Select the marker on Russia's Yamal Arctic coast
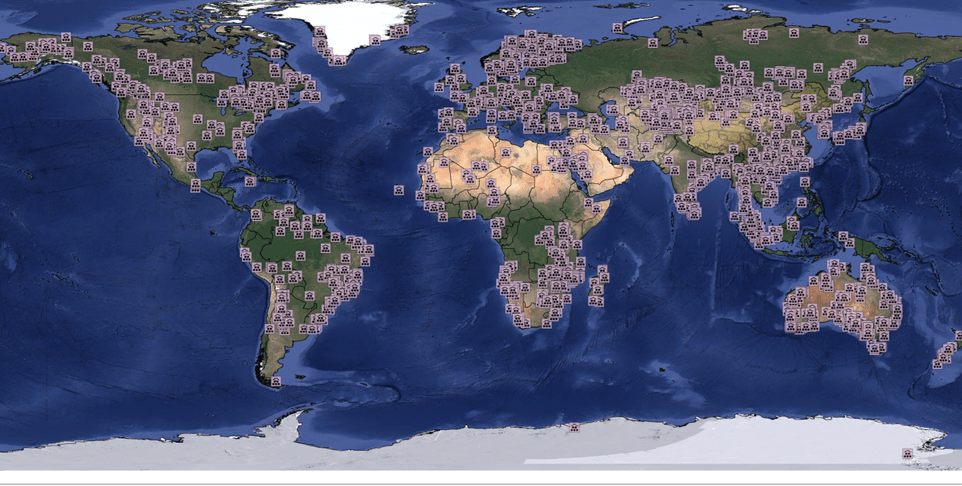Viewport: 962px width, 486px height. (x=653, y=43)
